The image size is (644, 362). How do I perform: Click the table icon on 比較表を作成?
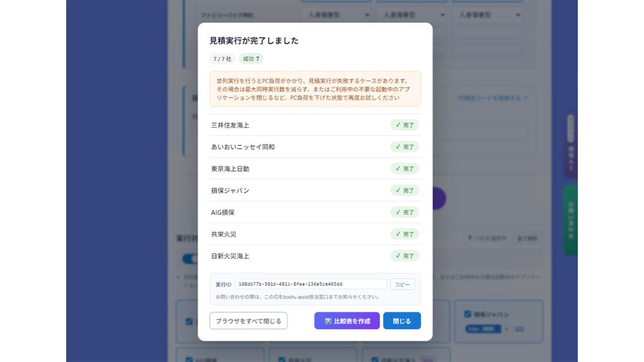(328, 321)
